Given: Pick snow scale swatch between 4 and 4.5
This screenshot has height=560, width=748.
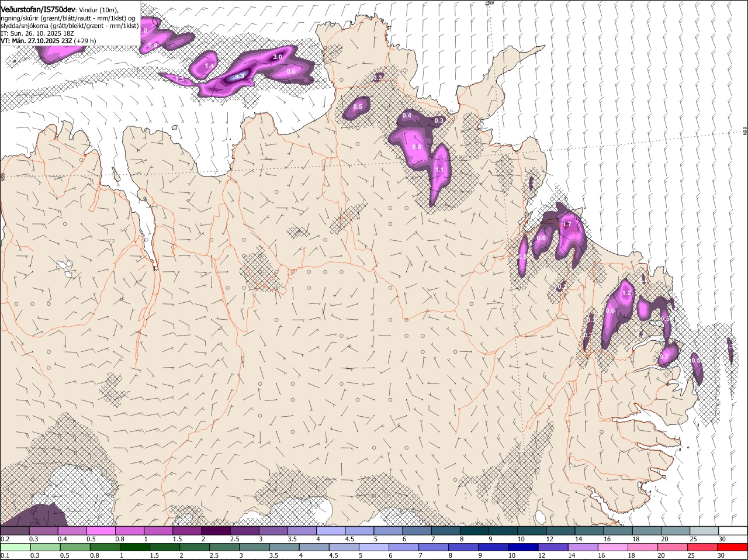Looking at the screenshot, I should click(331, 530).
